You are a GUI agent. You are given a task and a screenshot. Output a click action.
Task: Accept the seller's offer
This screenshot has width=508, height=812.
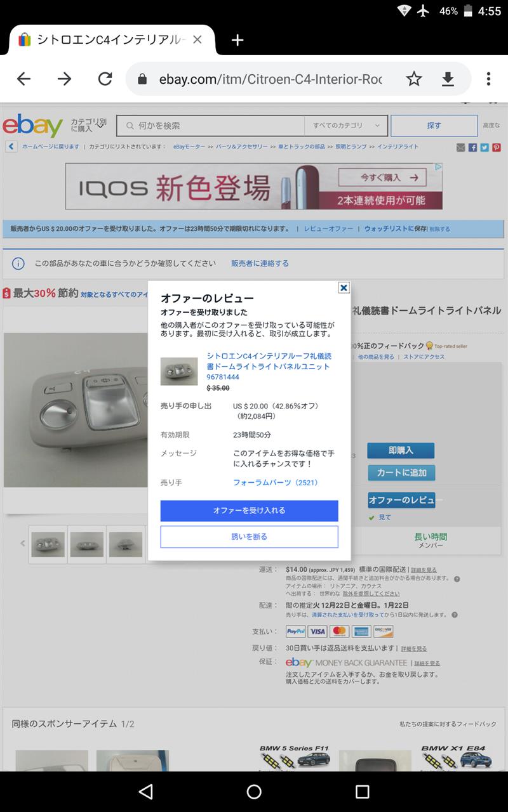click(249, 510)
